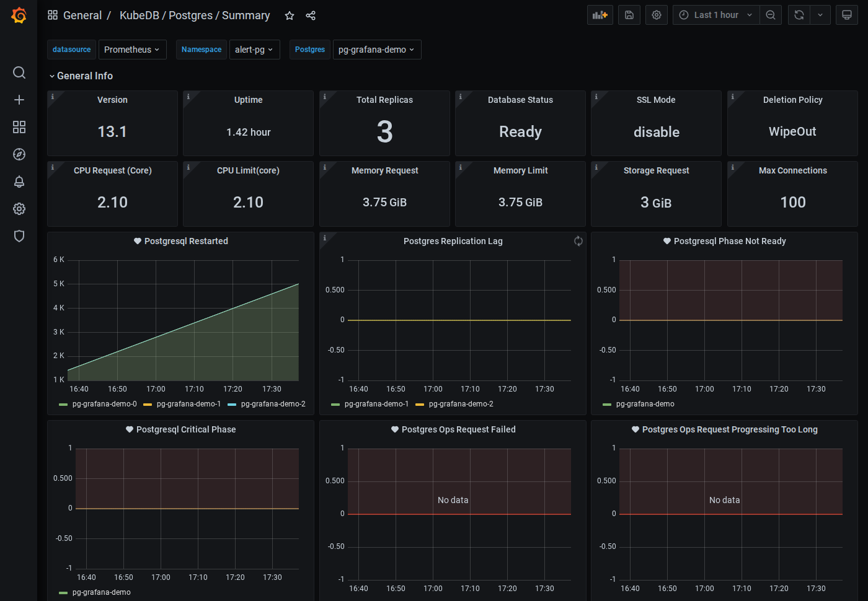The height and width of the screenshot is (601, 868).
Task: Refresh the dashboard with refresh icon
Action: [799, 15]
